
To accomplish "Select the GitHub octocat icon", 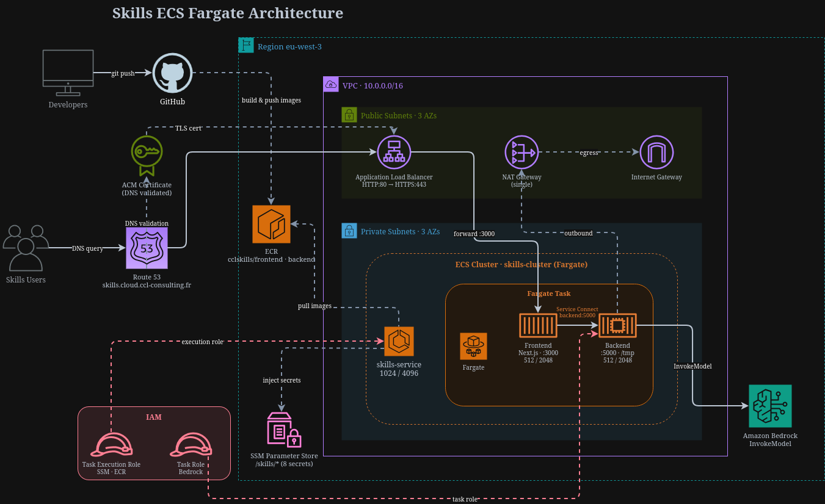I will pos(172,73).
